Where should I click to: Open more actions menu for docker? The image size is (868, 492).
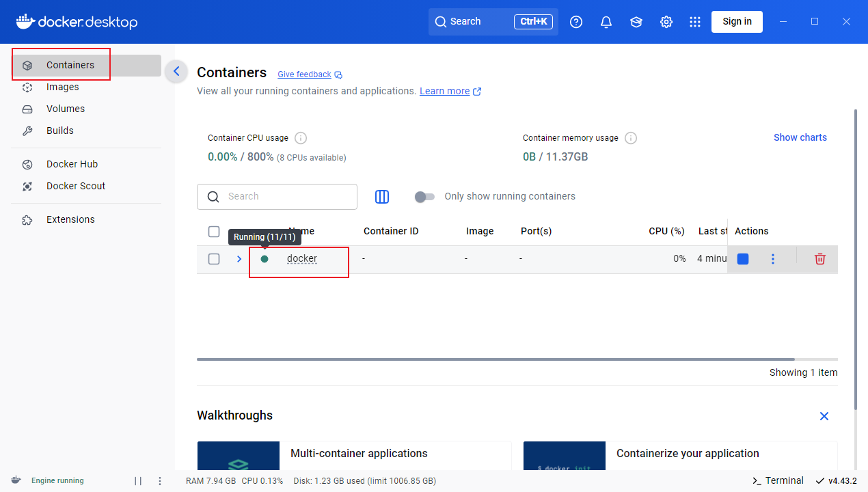coord(773,259)
